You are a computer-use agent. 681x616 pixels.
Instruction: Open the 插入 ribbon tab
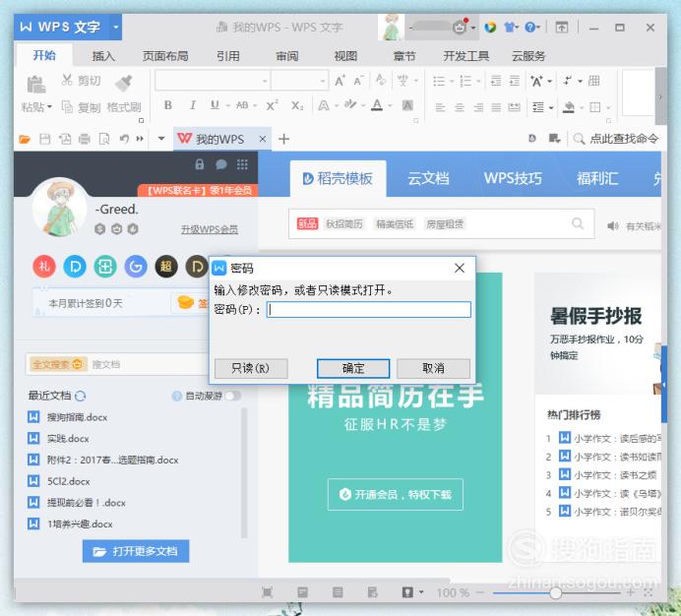[x=103, y=56]
